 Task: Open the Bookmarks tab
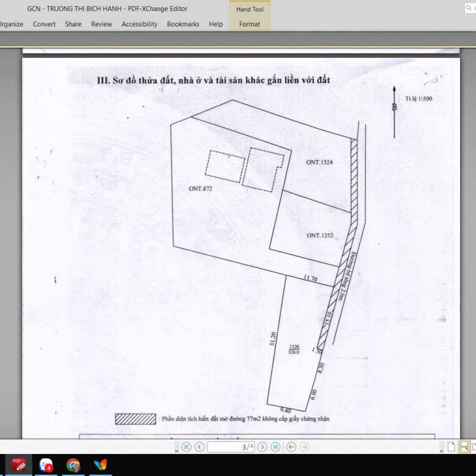(x=183, y=24)
